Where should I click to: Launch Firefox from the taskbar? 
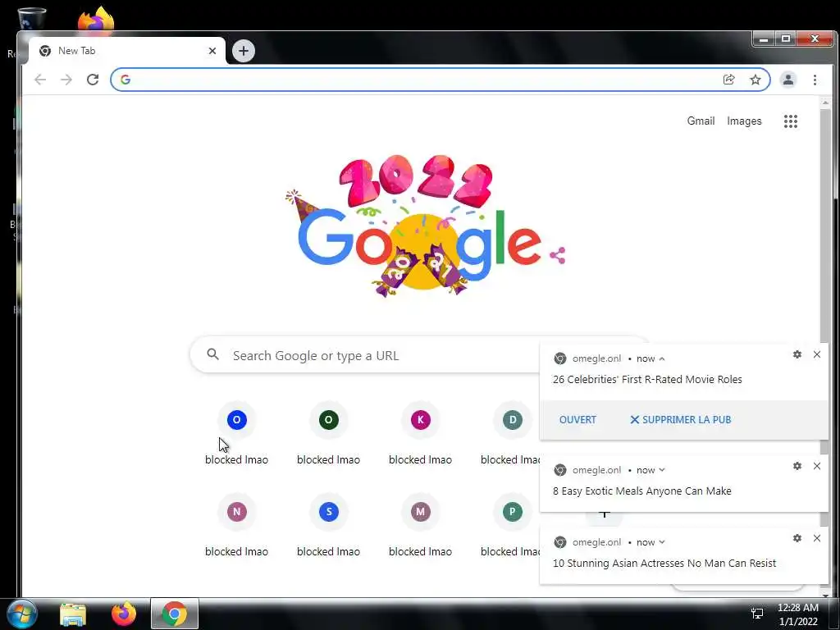pyautogui.click(x=124, y=614)
